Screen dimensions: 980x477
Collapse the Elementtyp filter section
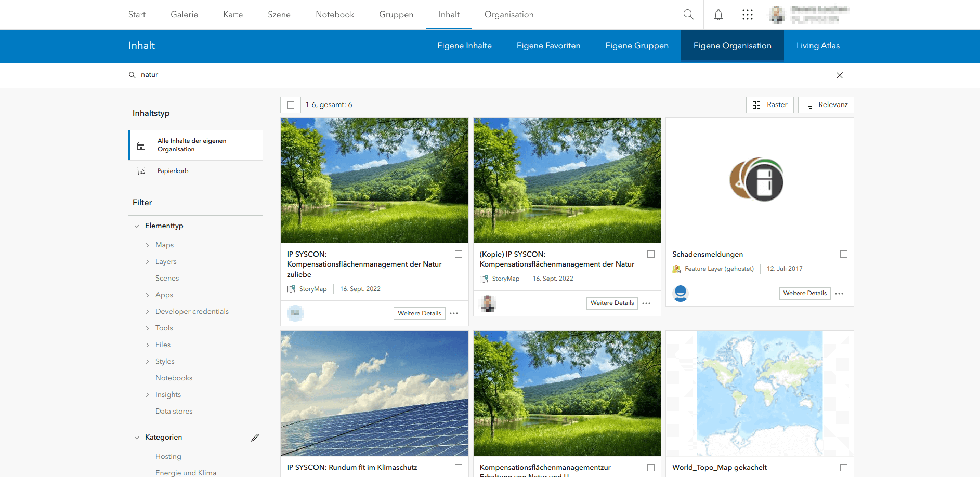(x=137, y=226)
